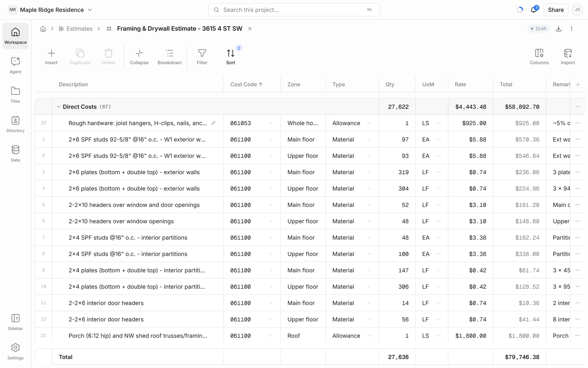
Task: Configure table Columns
Action: [x=539, y=57]
